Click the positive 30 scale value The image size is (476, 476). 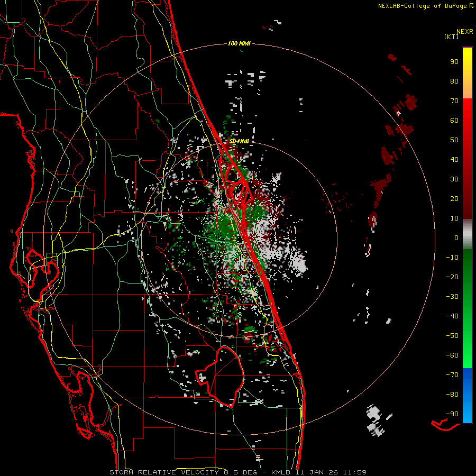tap(454, 179)
